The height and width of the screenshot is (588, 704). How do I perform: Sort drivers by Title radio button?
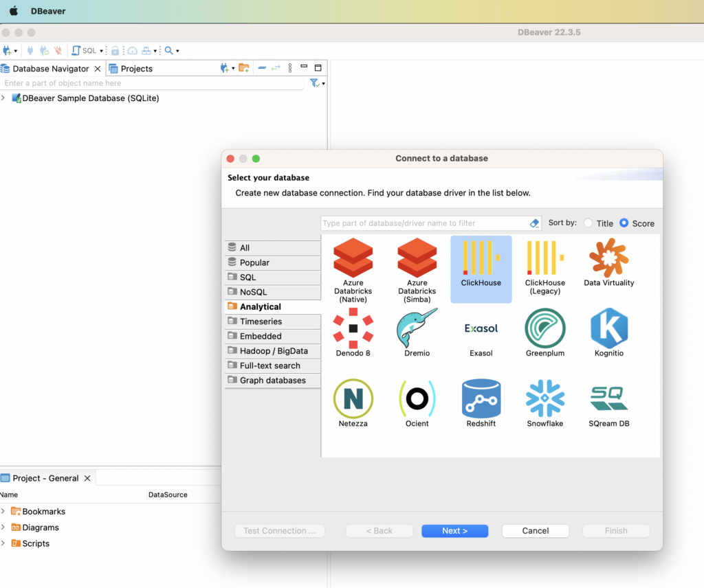coord(588,223)
